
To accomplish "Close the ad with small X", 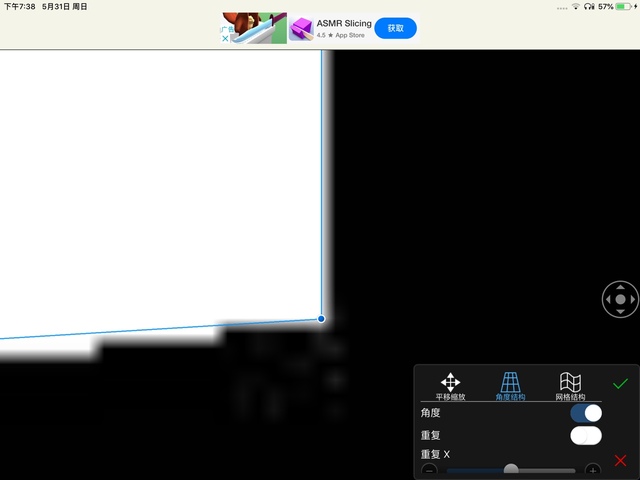I will (x=226, y=39).
